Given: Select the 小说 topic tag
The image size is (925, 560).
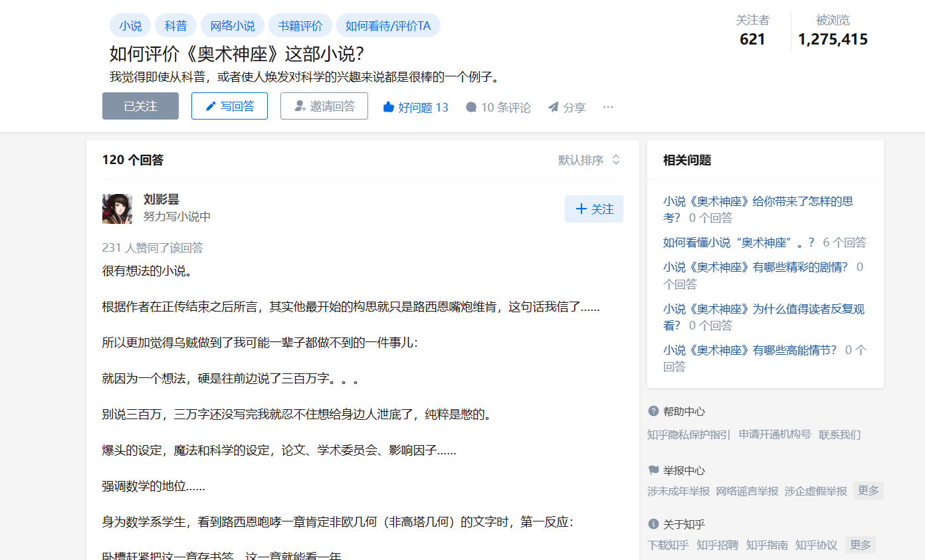Looking at the screenshot, I should coord(130,26).
